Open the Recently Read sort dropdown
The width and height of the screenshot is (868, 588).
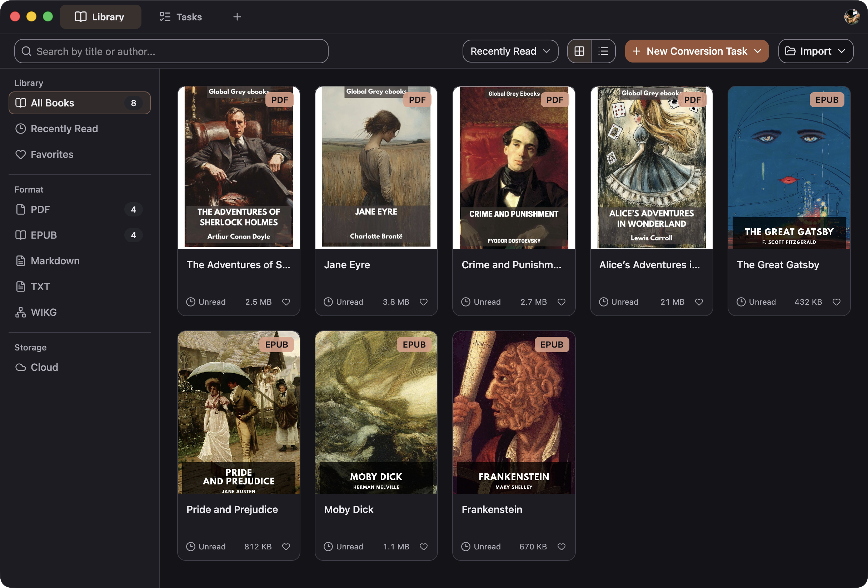tap(510, 51)
